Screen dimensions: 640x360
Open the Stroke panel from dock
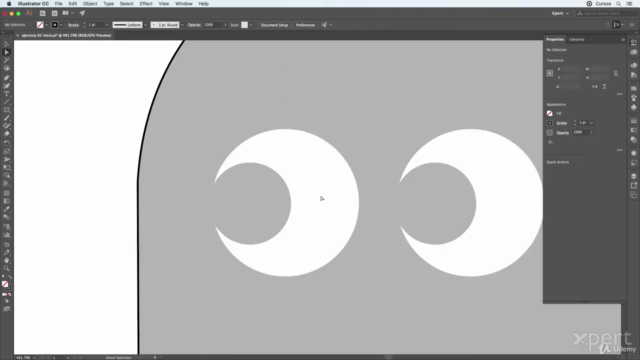point(633,121)
